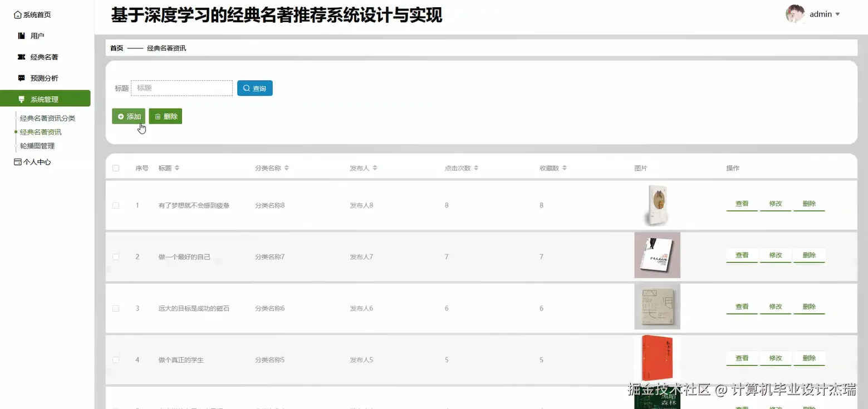Click the 个人中心 sidebar icon
The image size is (868, 409).
pyautogui.click(x=17, y=162)
